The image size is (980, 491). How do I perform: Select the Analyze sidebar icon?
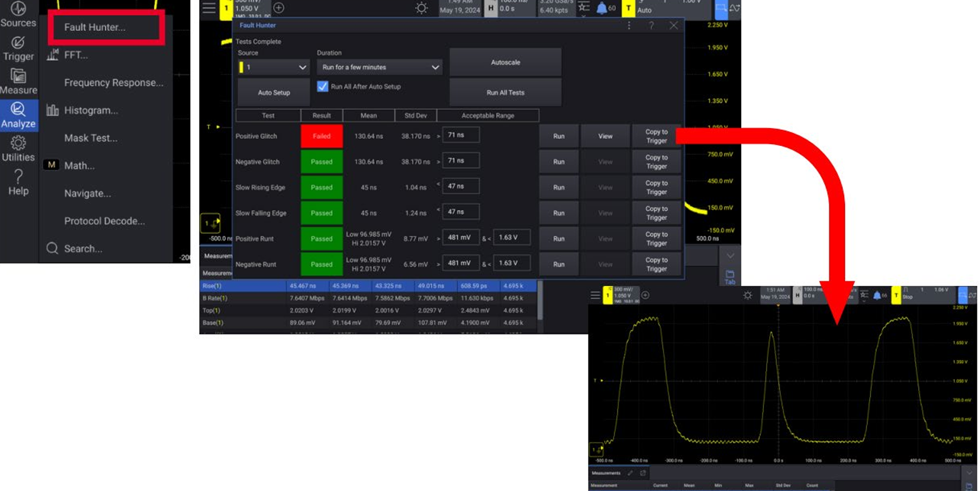[18, 116]
